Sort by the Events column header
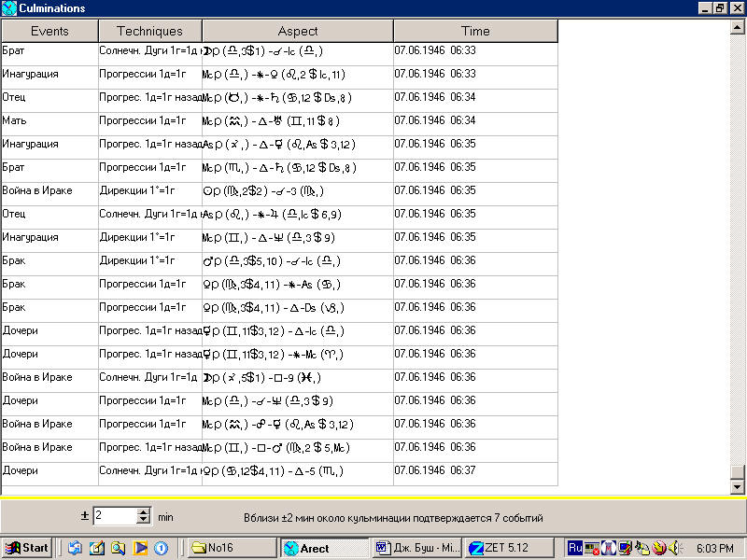The width and height of the screenshot is (747, 560). (49, 31)
